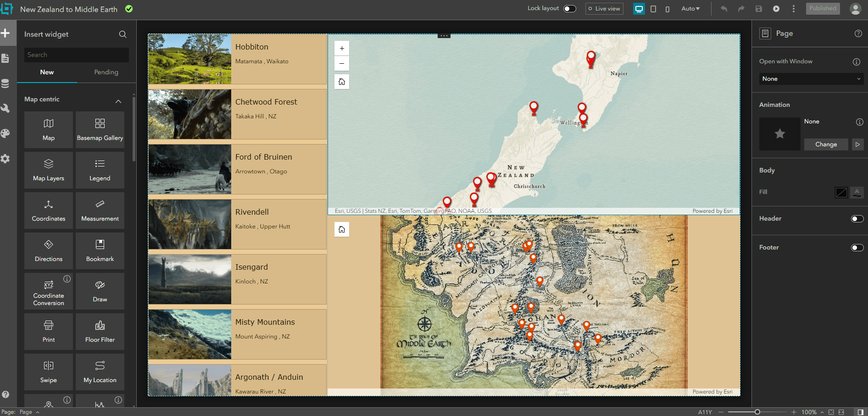Choose the Swipe widget
Image resolution: width=868 pixels, height=416 pixels.
point(49,372)
